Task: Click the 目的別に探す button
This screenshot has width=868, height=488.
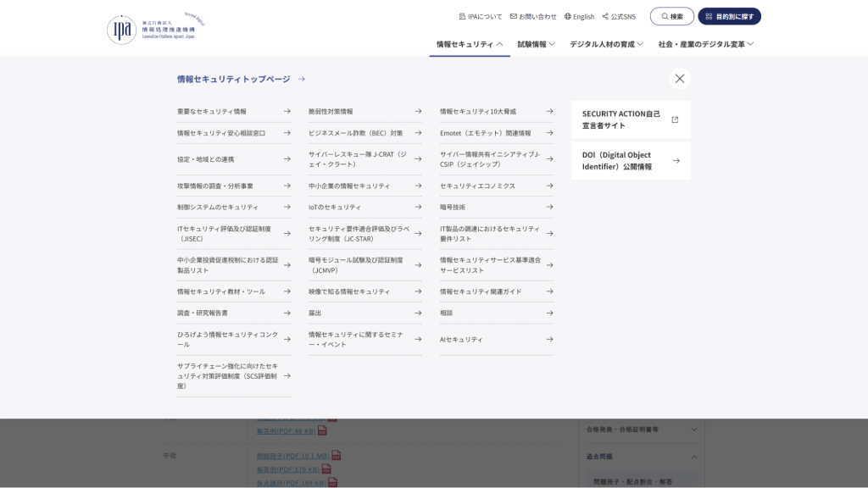Action: (x=729, y=16)
